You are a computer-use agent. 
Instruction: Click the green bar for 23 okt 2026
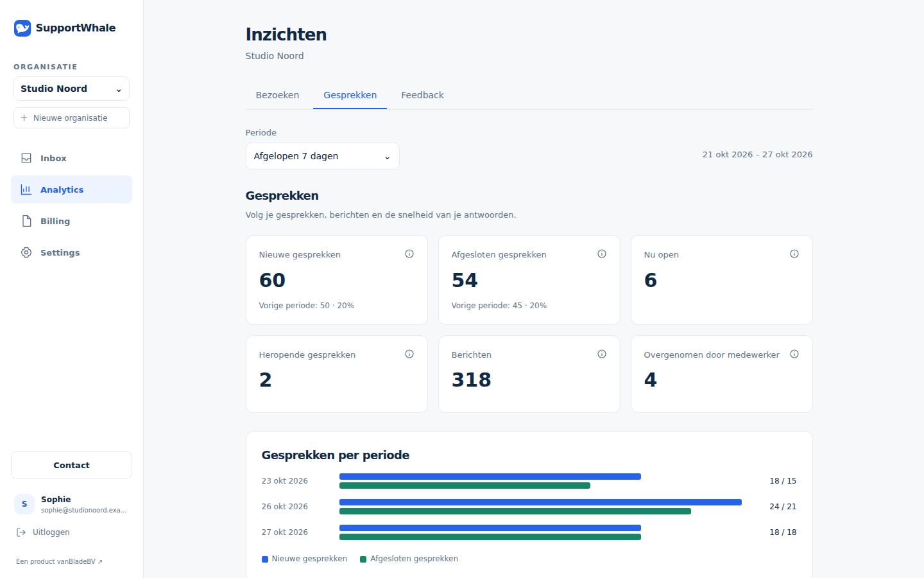465,486
